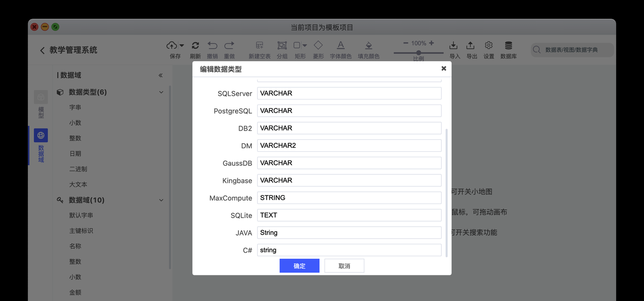This screenshot has width=644, height=301.
Task: Click the 导入 import icon
Action: click(454, 45)
